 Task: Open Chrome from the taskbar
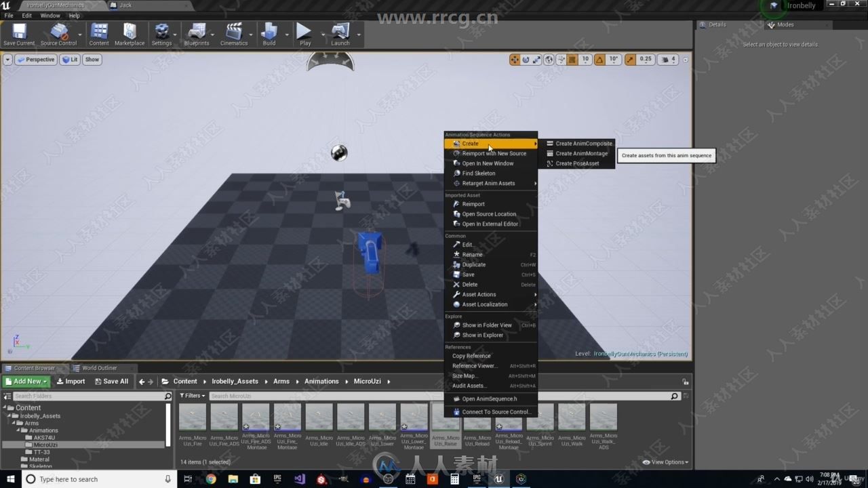point(211,479)
